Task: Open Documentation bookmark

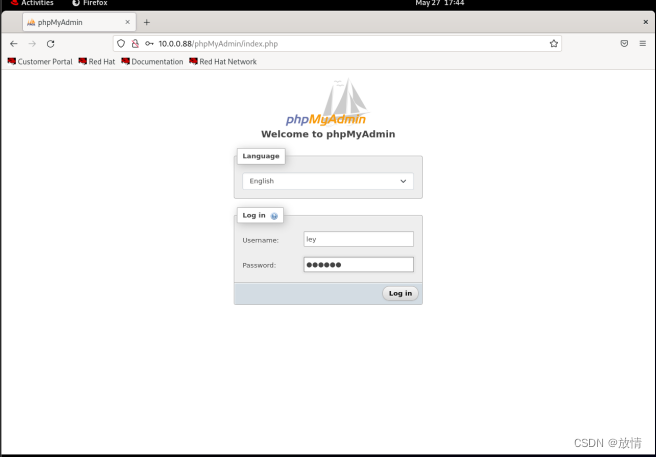Action: point(152,62)
